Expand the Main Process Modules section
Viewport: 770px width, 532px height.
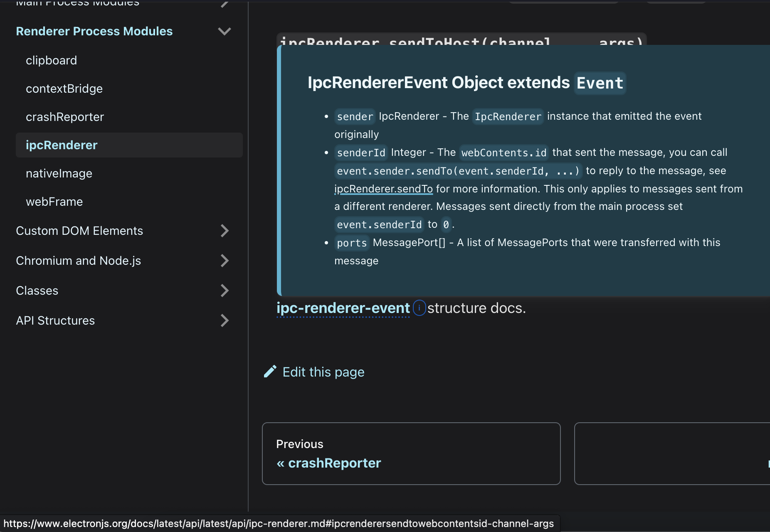click(x=224, y=4)
